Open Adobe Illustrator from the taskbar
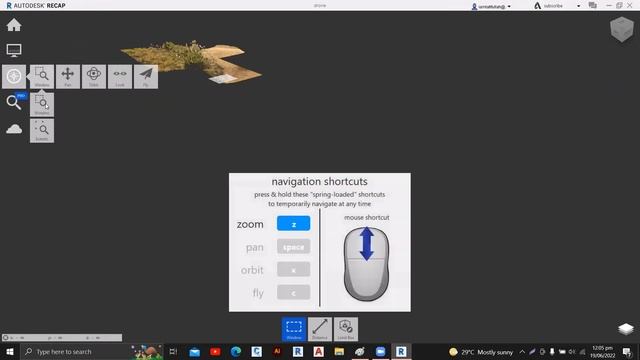640x360 pixels. pyautogui.click(x=277, y=351)
